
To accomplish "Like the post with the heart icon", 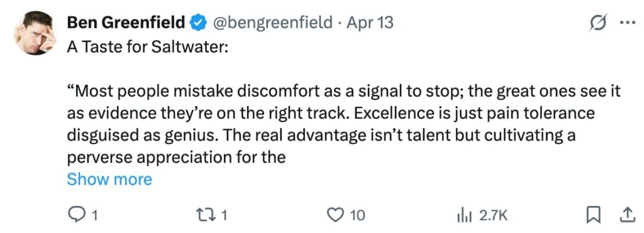I will [336, 215].
